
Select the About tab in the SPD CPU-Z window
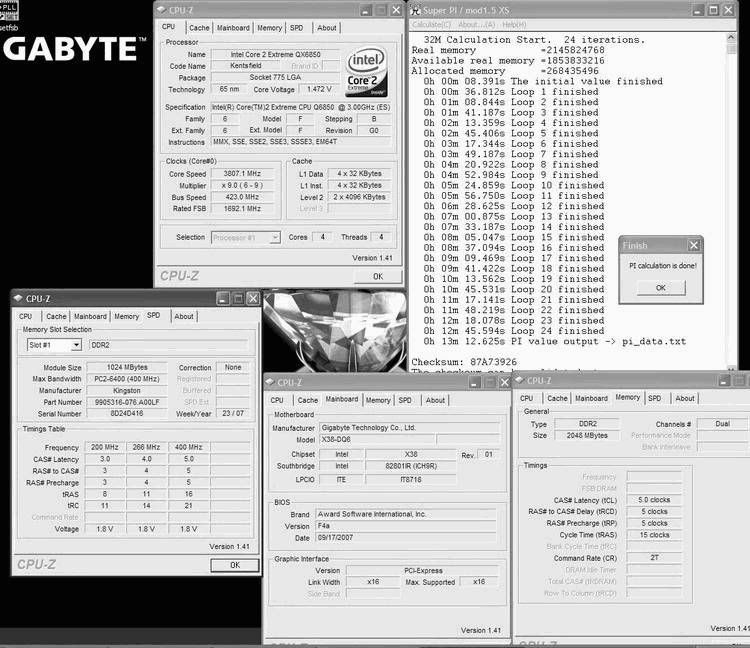[x=184, y=316]
